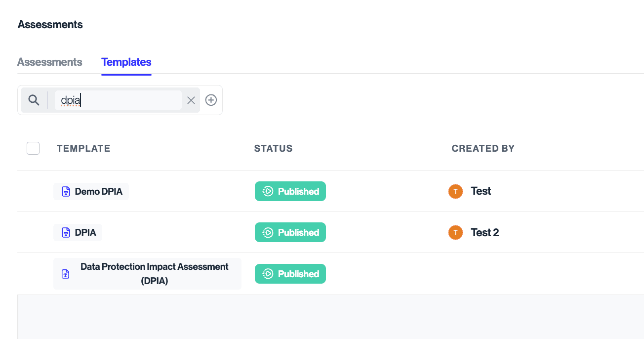This screenshot has width=644, height=339.
Task: Click the CREATED BY column header
Action: coord(483,149)
